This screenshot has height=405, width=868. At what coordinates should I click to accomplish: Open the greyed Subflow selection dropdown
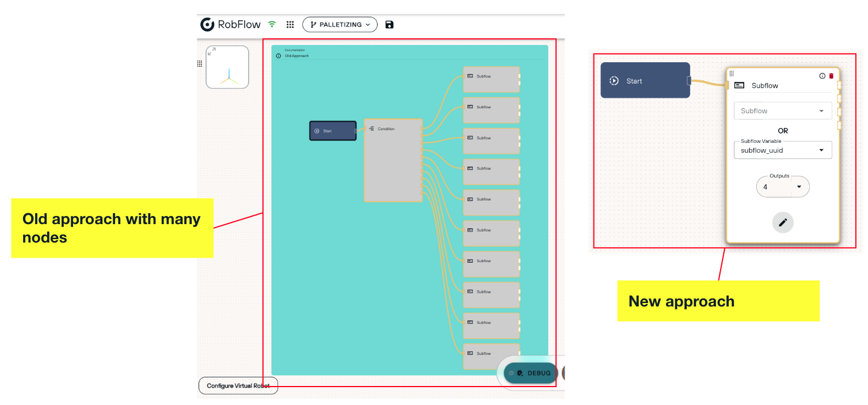click(x=783, y=111)
